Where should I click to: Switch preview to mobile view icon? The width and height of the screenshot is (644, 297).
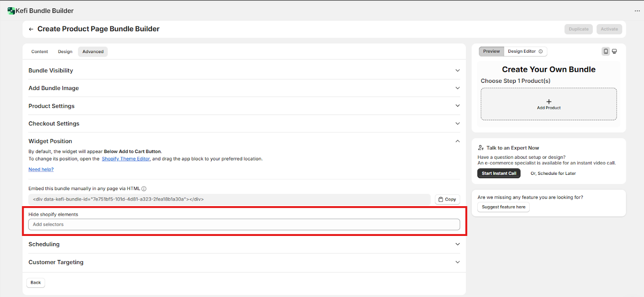[x=606, y=51]
